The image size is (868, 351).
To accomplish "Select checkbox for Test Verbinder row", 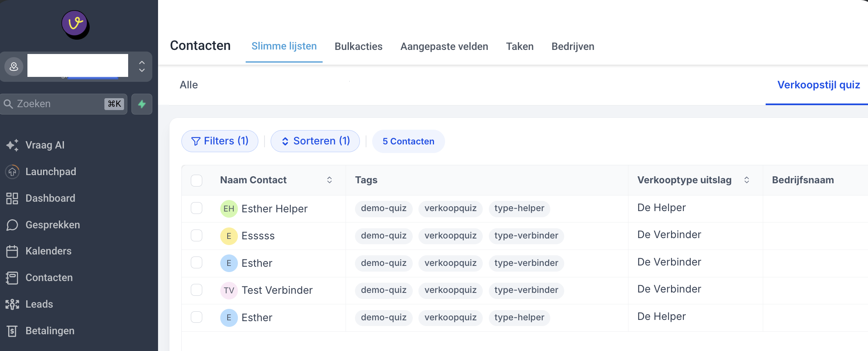I will (x=197, y=290).
